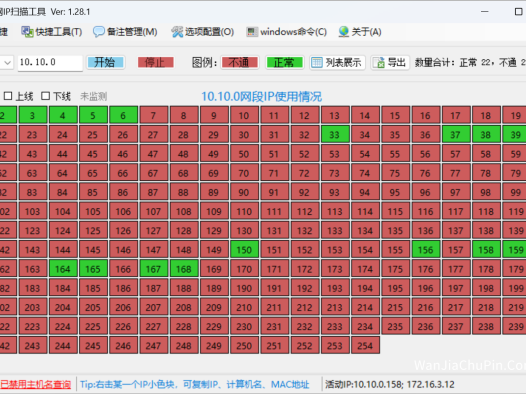The height and width of the screenshot is (394, 526).
Task: Stop scanning with the 停止 button
Action: pos(156,62)
